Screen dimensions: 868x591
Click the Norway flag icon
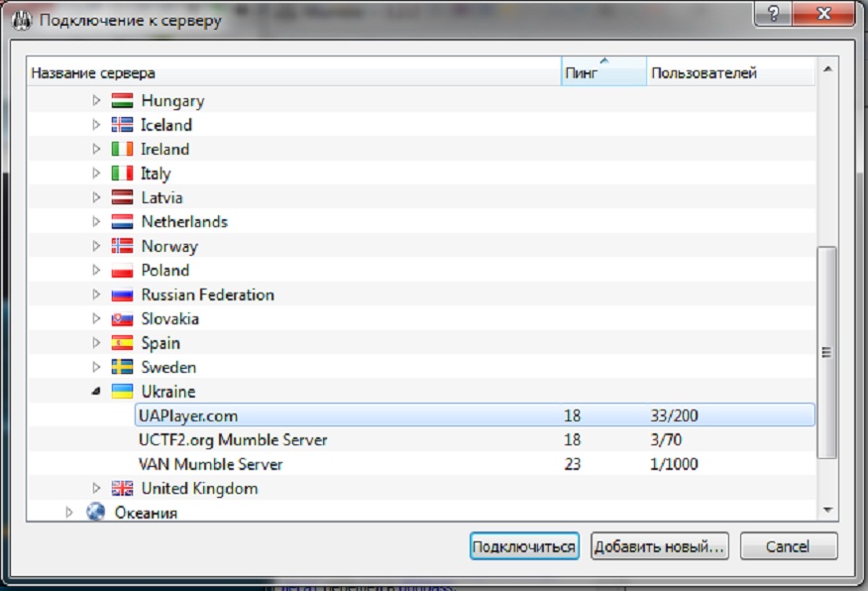(122, 246)
